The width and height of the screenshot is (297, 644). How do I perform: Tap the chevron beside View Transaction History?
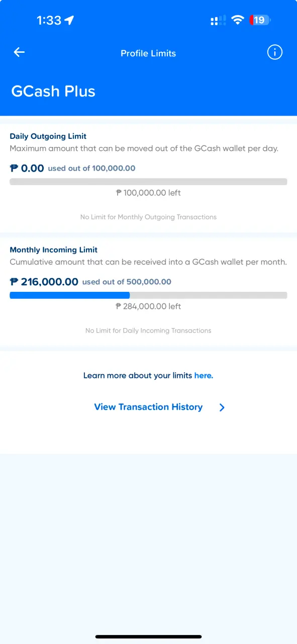tap(222, 408)
